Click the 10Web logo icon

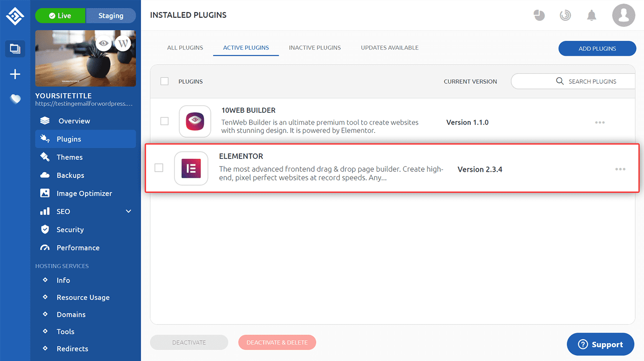[x=15, y=16]
